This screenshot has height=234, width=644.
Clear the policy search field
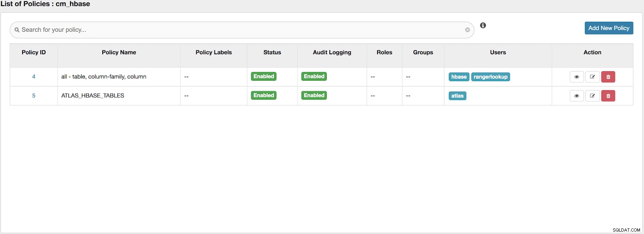pos(467,30)
